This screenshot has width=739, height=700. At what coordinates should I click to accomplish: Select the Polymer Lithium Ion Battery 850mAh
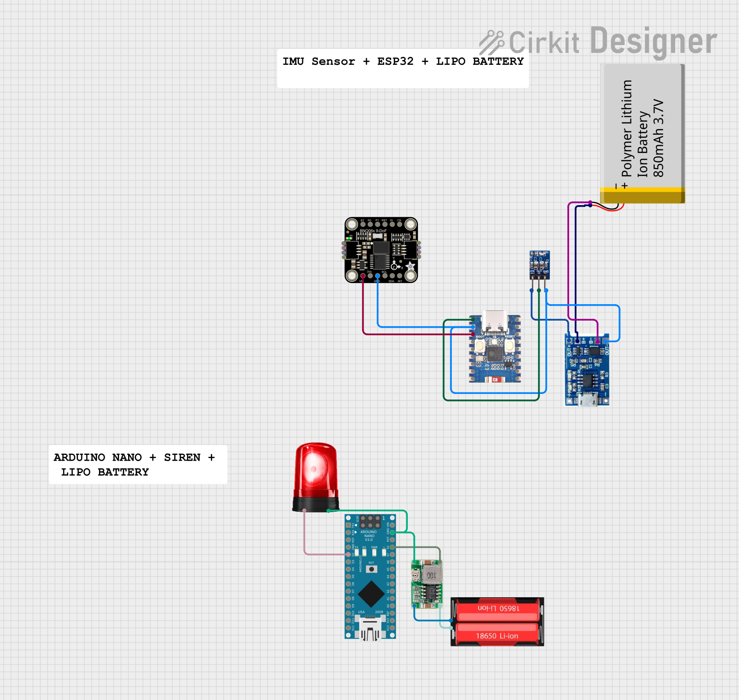pyautogui.click(x=642, y=134)
